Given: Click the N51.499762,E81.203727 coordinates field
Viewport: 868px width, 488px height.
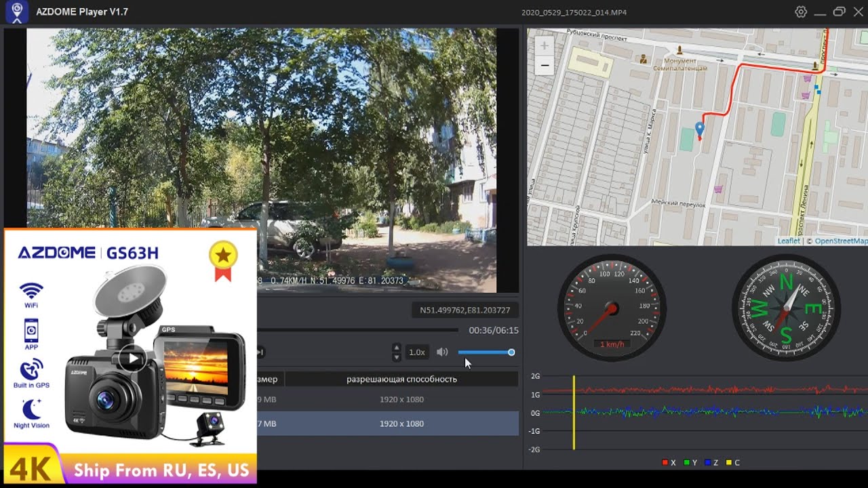Looking at the screenshot, I should pos(465,310).
